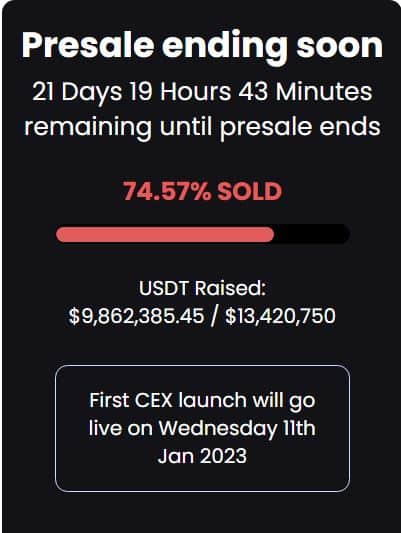Image resolution: width=401 pixels, height=533 pixels.
Task: Click the raised amount $9,862,385.45
Action: (137, 316)
